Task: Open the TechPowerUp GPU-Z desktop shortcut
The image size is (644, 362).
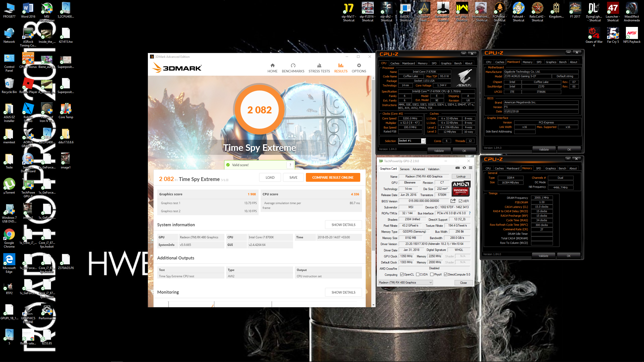Action: (x=28, y=188)
